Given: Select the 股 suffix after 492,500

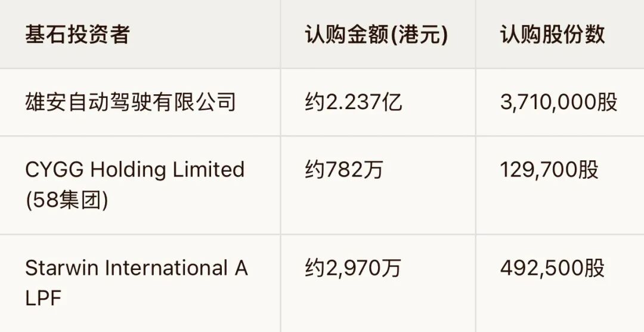Looking at the screenshot, I should (595, 268).
